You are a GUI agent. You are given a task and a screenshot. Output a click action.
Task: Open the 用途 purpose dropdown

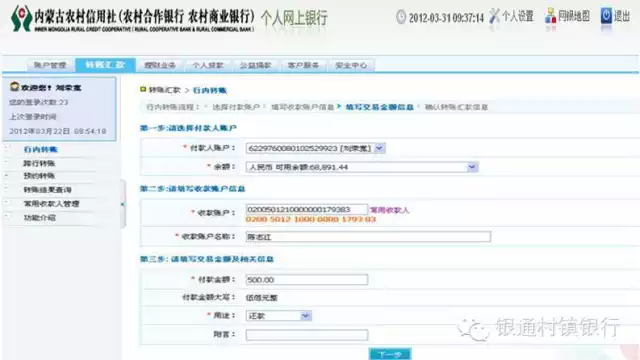(305, 316)
